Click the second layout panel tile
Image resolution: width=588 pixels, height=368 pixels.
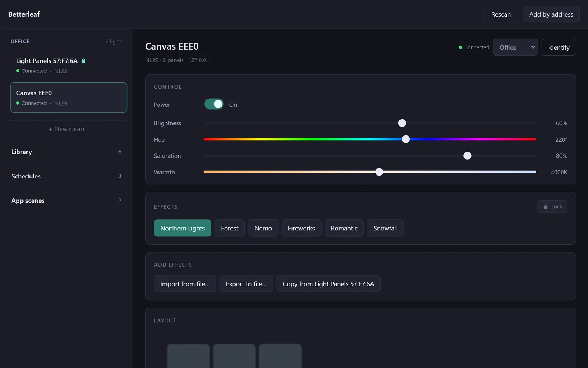234,356
